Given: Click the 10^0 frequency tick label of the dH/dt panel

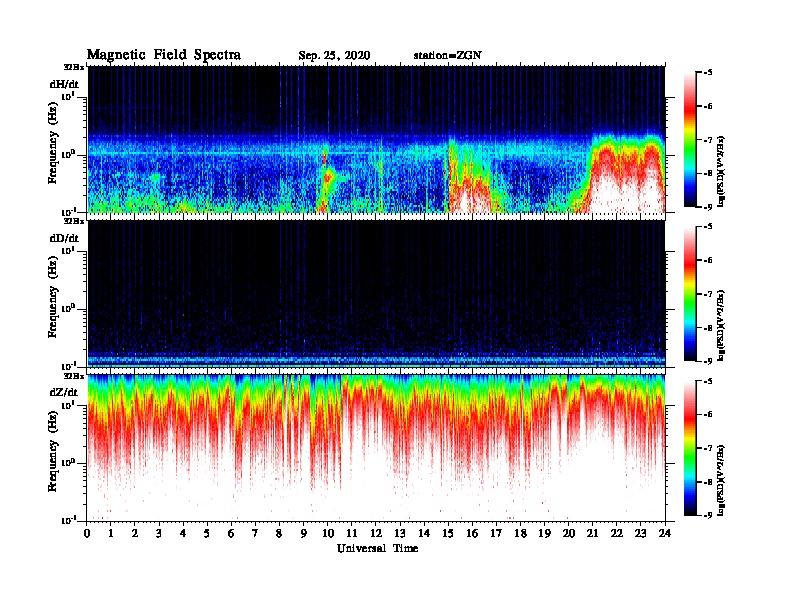Looking at the screenshot, I should (68, 154).
